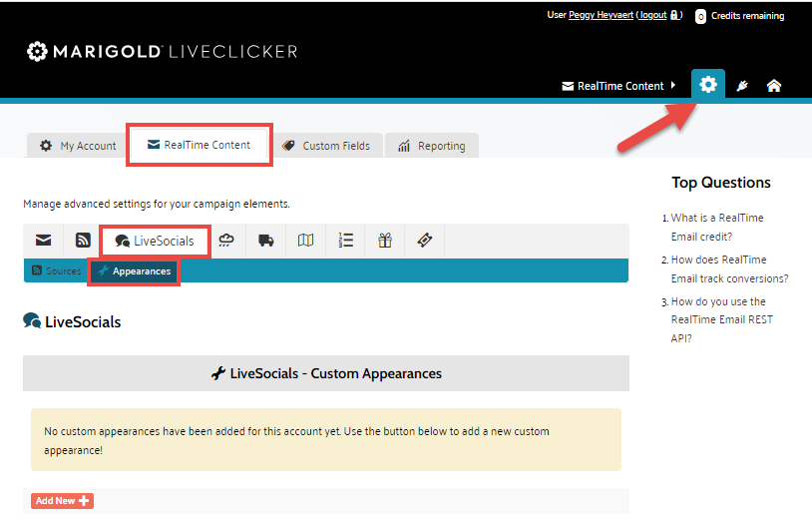The image size is (812, 524).
Task: Go to the home icon in the header
Action: 774,86
